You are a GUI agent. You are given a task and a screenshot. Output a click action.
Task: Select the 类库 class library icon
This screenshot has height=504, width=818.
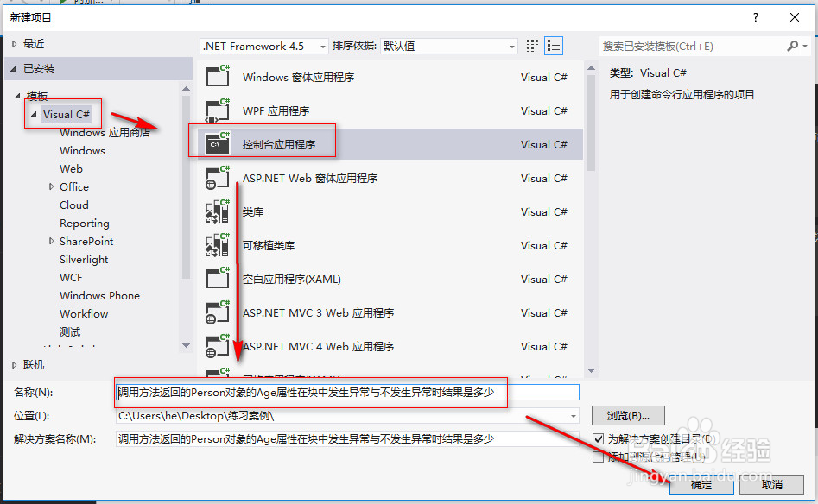[218, 211]
